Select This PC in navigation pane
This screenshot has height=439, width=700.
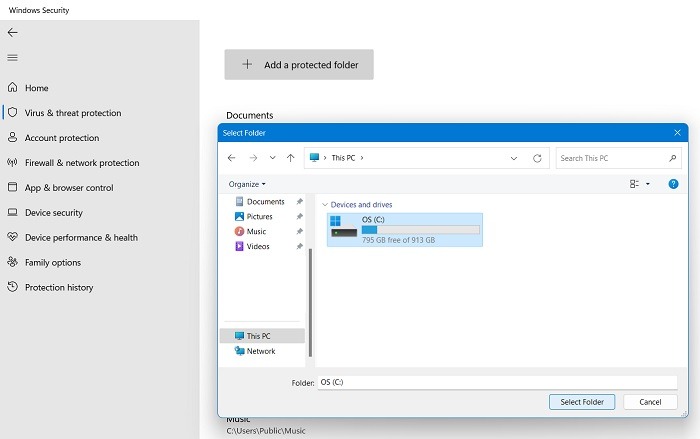(x=262, y=336)
